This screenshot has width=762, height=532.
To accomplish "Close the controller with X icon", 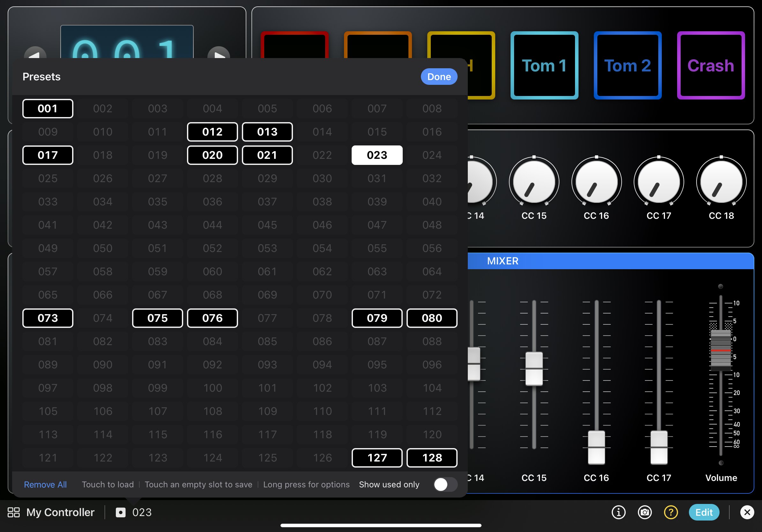I will [747, 513].
